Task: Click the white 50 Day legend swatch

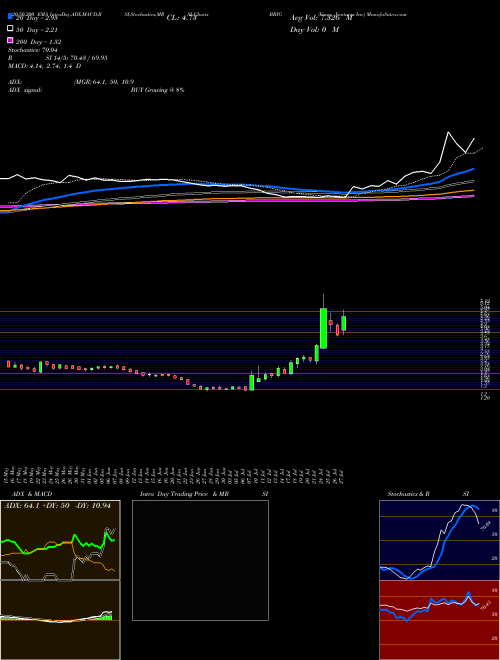Action: point(10,29)
